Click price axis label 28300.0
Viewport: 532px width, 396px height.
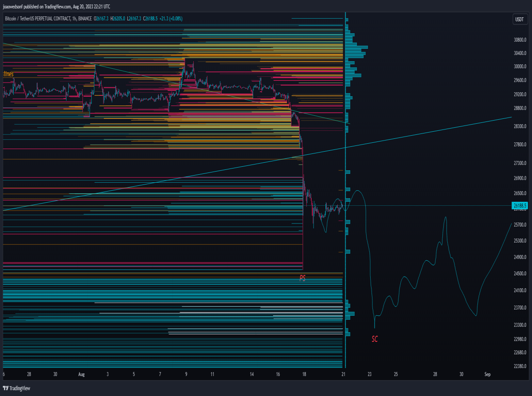coord(520,126)
